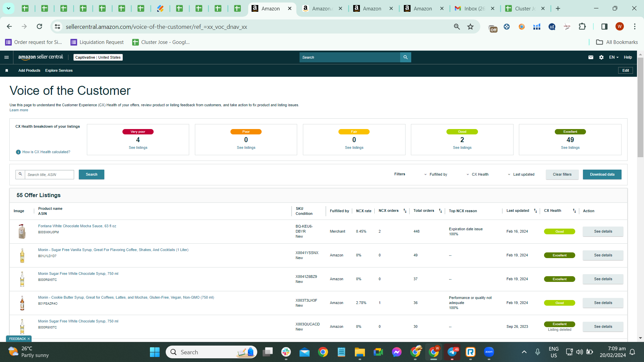Viewport: 644px width, 362px height.
Task: Close the FEEDBACK tab widget
Action: click(x=29, y=339)
